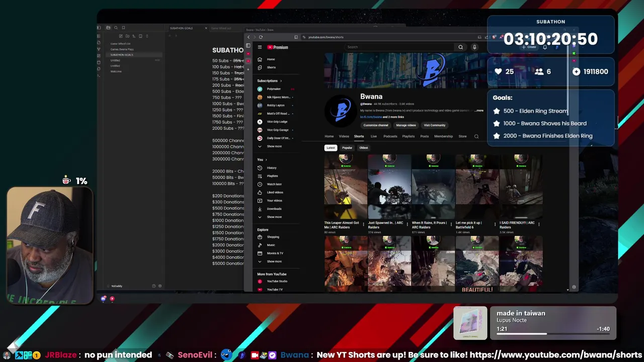Image resolution: width=644 pixels, height=362 pixels.
Task: Go back in the browser
Action: 248,37
